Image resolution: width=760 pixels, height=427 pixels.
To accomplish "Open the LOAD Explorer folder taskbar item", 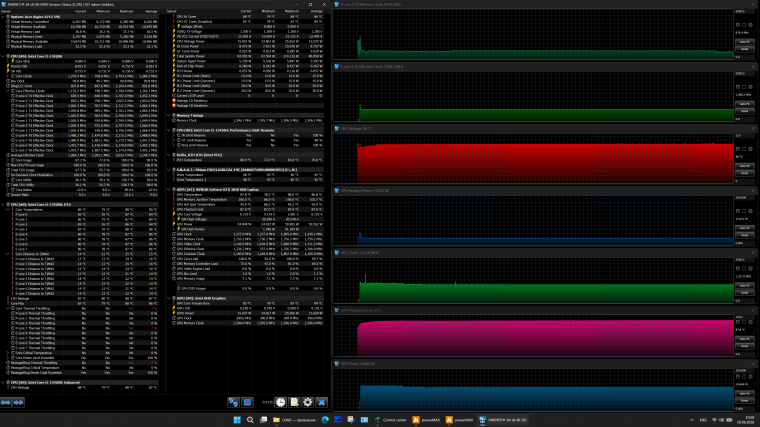I will 294,420.
